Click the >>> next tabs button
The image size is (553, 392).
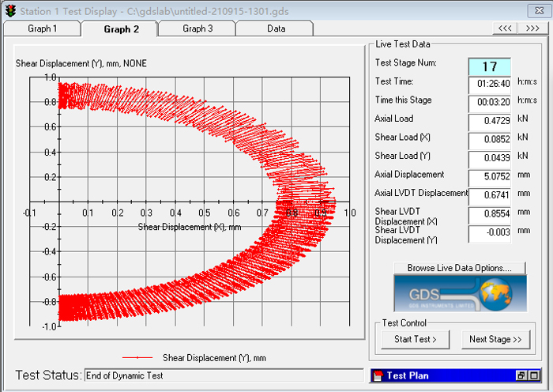(x=532, y=28)
